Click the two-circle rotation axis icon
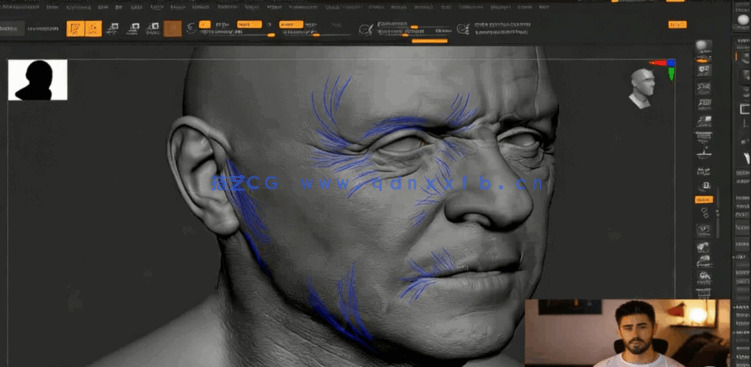 tap(704, 213)
